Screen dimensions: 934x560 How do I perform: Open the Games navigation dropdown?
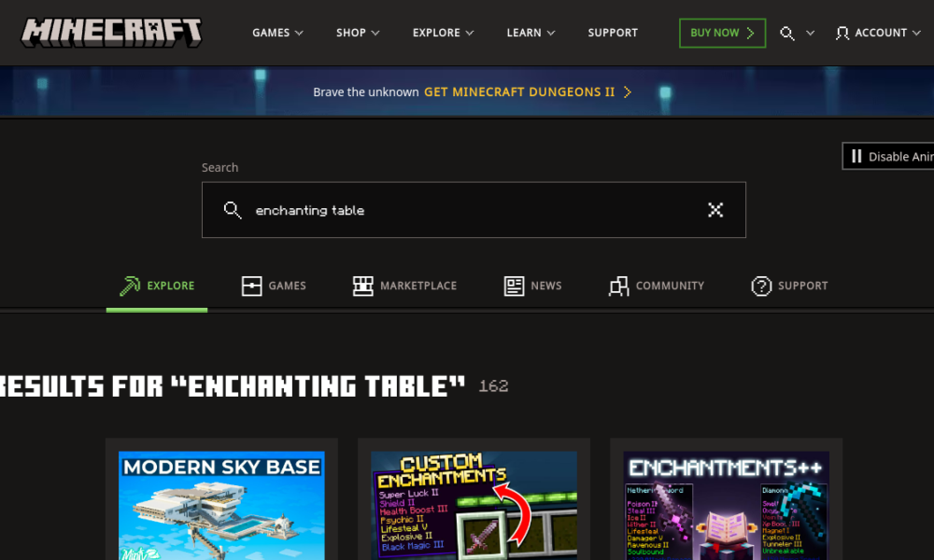coord(277,33)
